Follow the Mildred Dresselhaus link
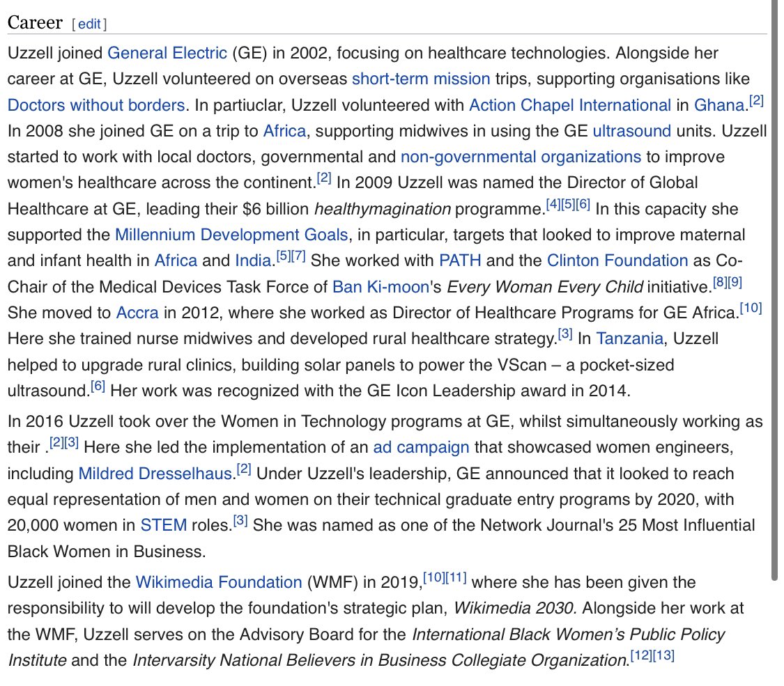 155,474
